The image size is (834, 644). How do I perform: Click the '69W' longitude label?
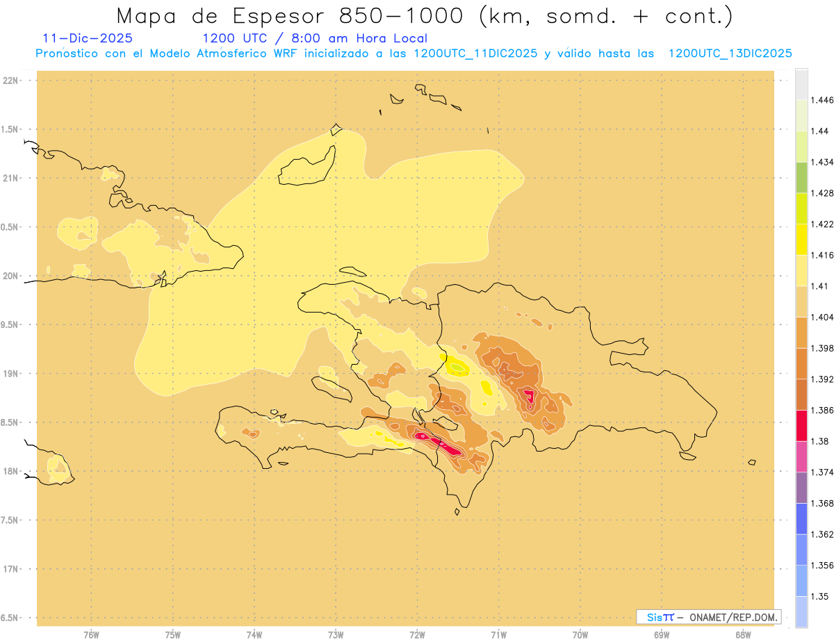point(662,635)
